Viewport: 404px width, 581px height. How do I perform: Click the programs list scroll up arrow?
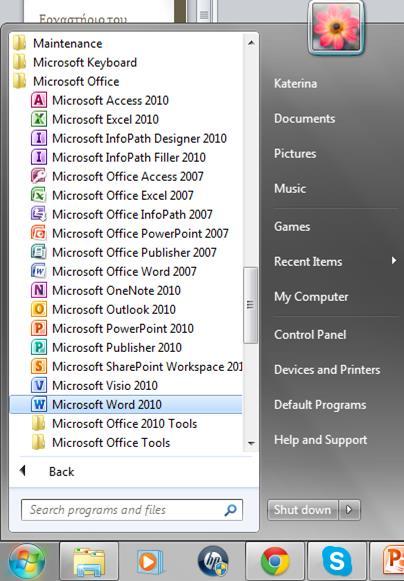[251, 43]
